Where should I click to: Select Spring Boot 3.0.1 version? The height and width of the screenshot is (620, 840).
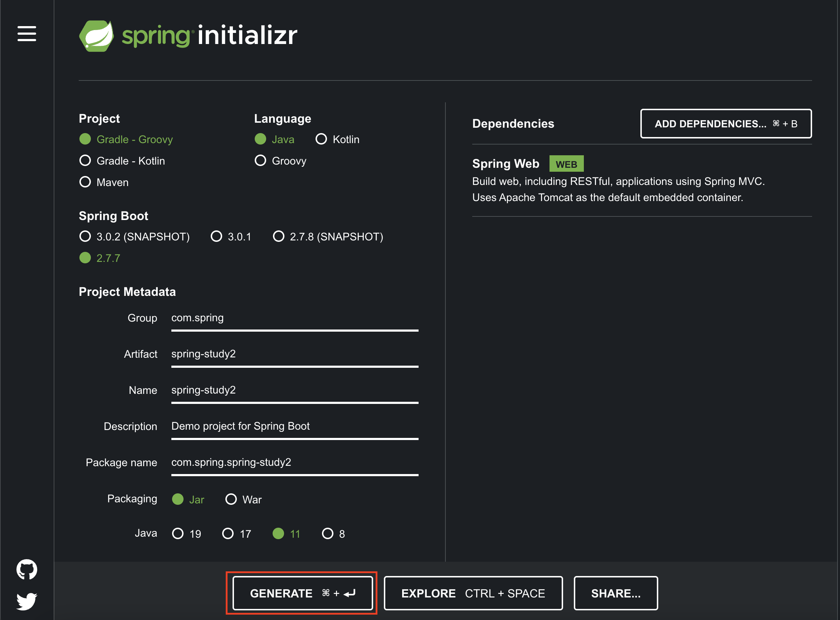point(216,236)
